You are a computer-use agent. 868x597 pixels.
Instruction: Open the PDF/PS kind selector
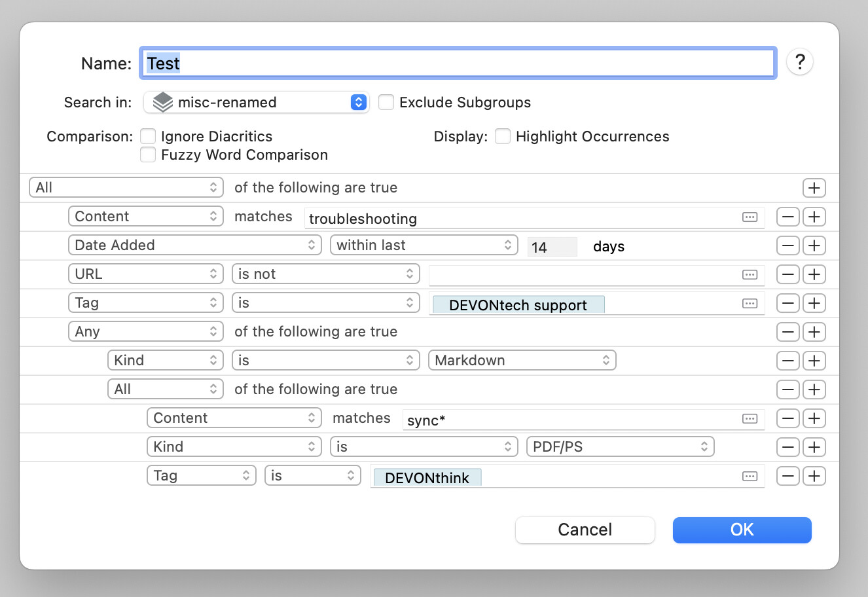point(619,447)
